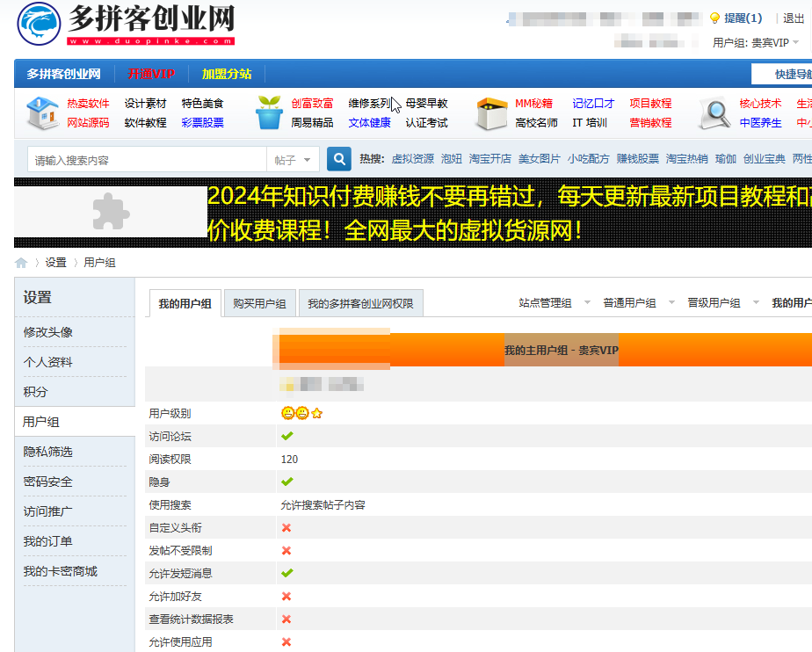Screen dimensions: 812x652
Task: Open the 彩票股票 category link
Action: 203,123
